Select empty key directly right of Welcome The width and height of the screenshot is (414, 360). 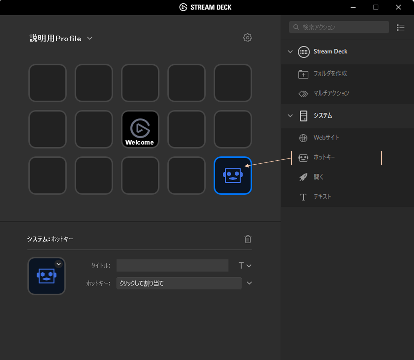tap(186, 129)
